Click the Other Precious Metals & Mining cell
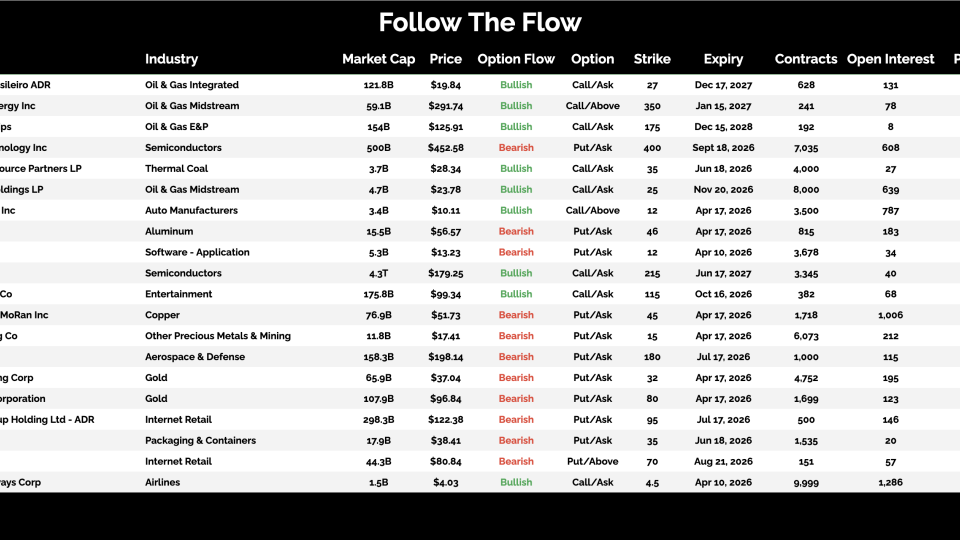 click(x=218, y=336)
